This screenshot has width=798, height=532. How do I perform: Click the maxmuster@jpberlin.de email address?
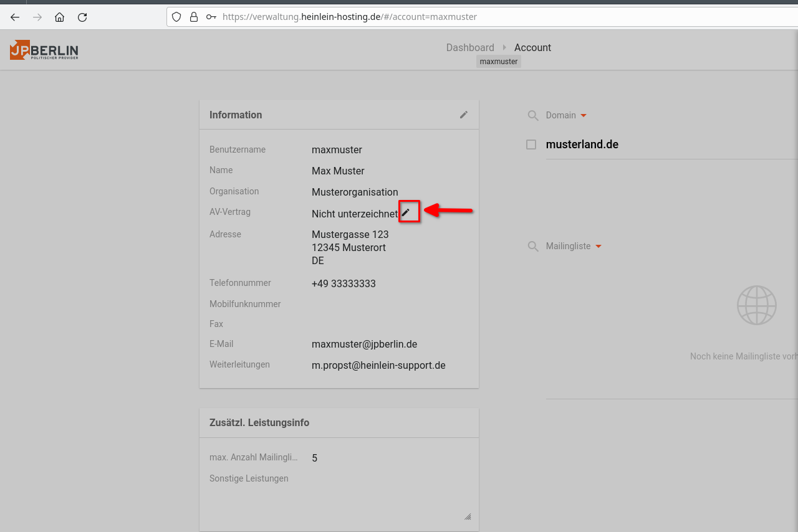click(365, 344)
